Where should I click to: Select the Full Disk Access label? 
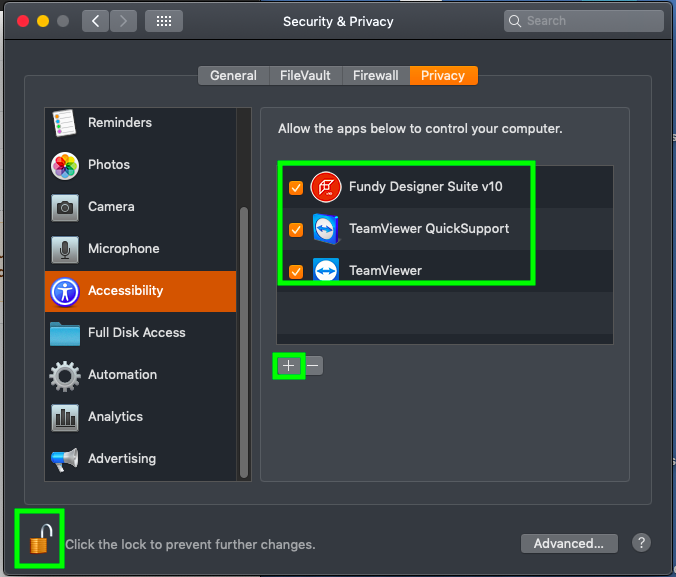(137, 332)
